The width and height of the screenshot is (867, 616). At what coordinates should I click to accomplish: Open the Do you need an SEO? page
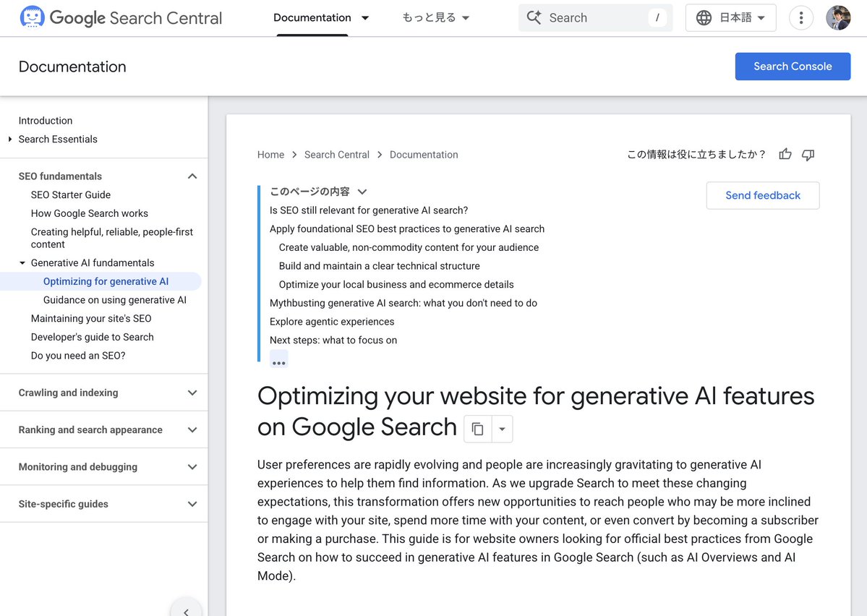[78, 356]
